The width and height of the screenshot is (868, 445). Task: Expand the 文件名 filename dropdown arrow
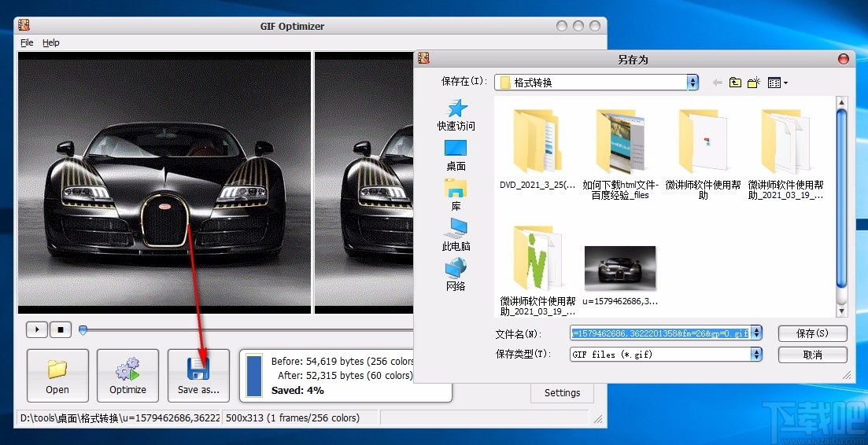(756, 333)
